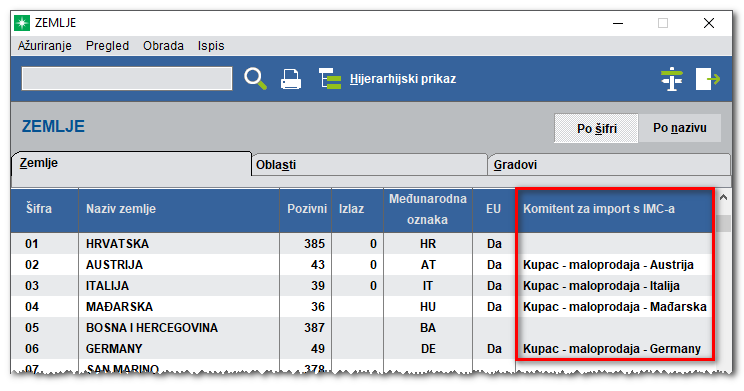Click the printer icon
Image resolution: width=744 pixels, height=391 pixels.
pyautogui.click(x=291, y=79)
